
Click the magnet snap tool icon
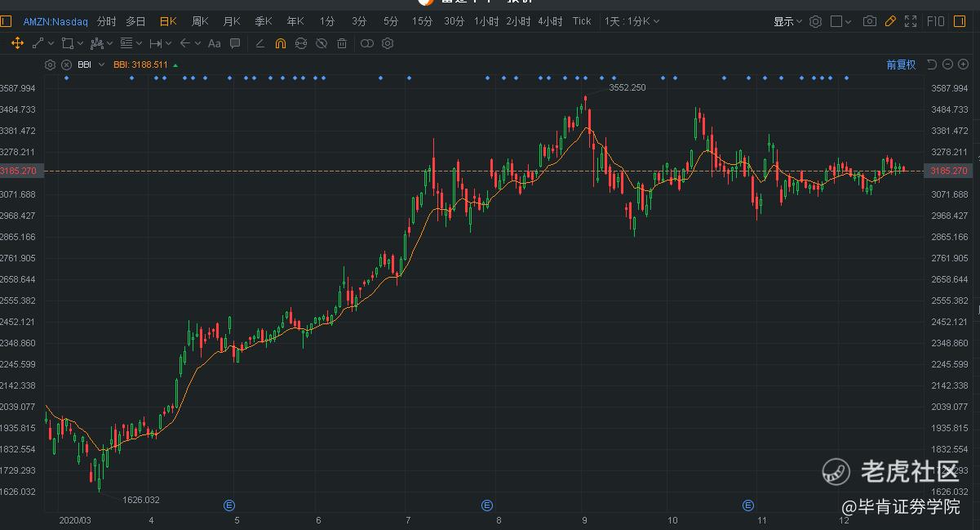point(281,43)
